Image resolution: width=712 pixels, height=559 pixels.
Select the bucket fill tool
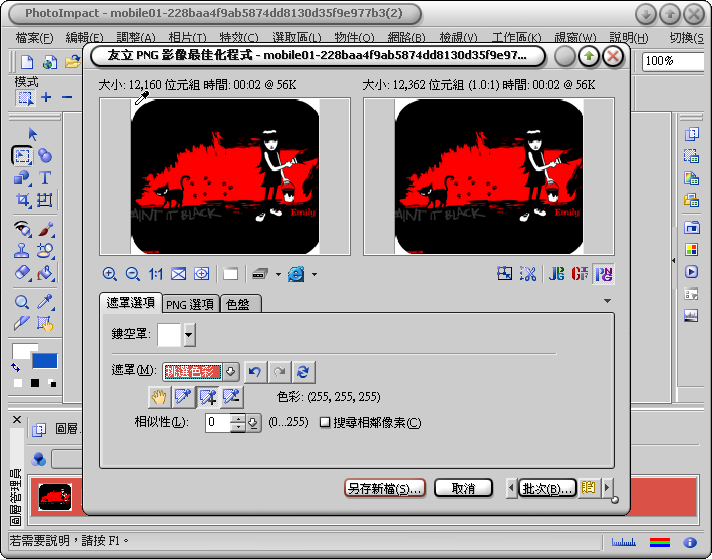tap(45, 273)
